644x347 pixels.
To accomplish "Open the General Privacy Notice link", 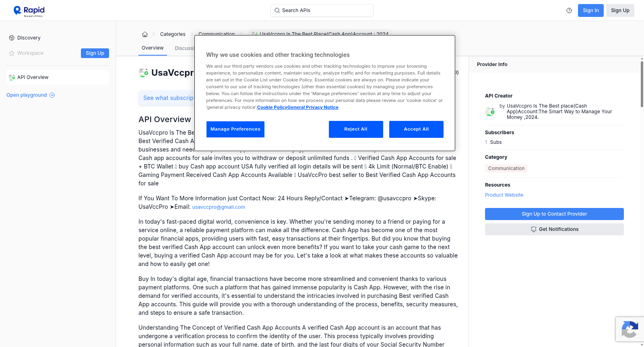I will (313, 107).
